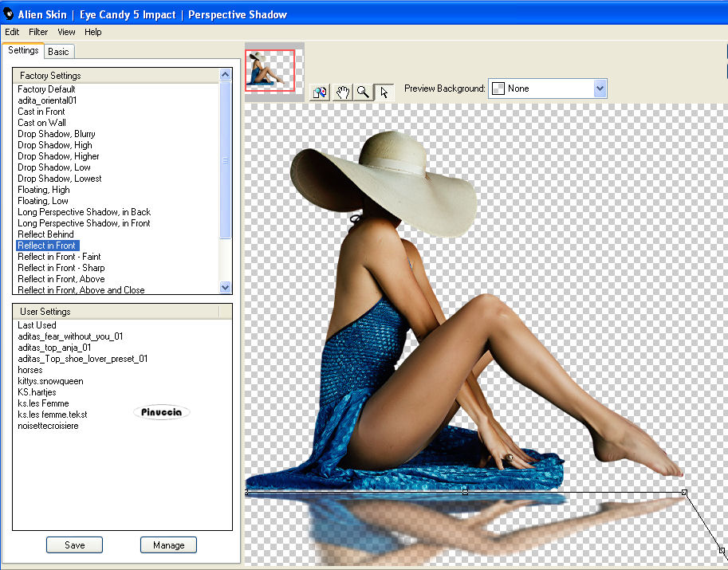
Task: Select the arrow pointer tool
Action: tap(384, 92)
